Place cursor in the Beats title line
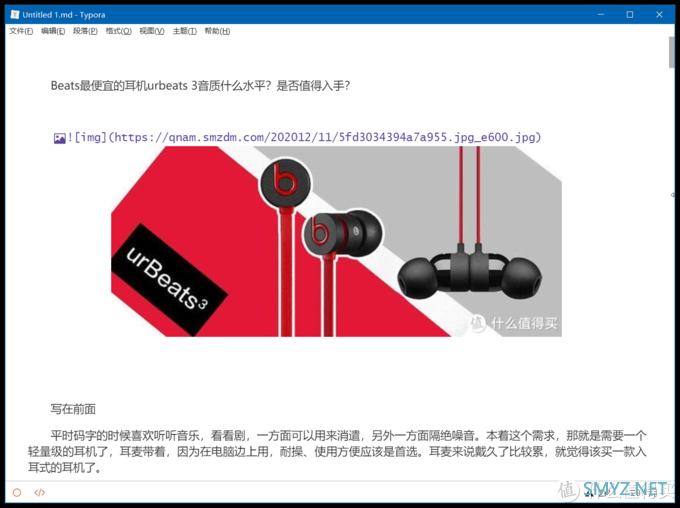 [x=200, y=85]
